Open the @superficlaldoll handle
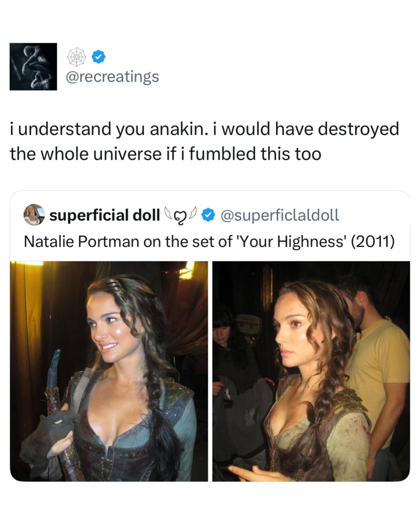The height and width of the screenshot is (525, 420). coord(280,215)
